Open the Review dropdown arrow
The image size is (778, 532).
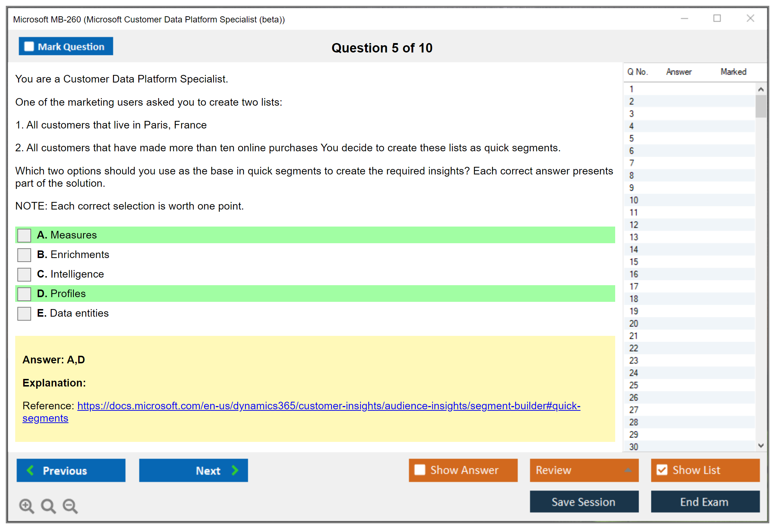[x=628, y=470]
